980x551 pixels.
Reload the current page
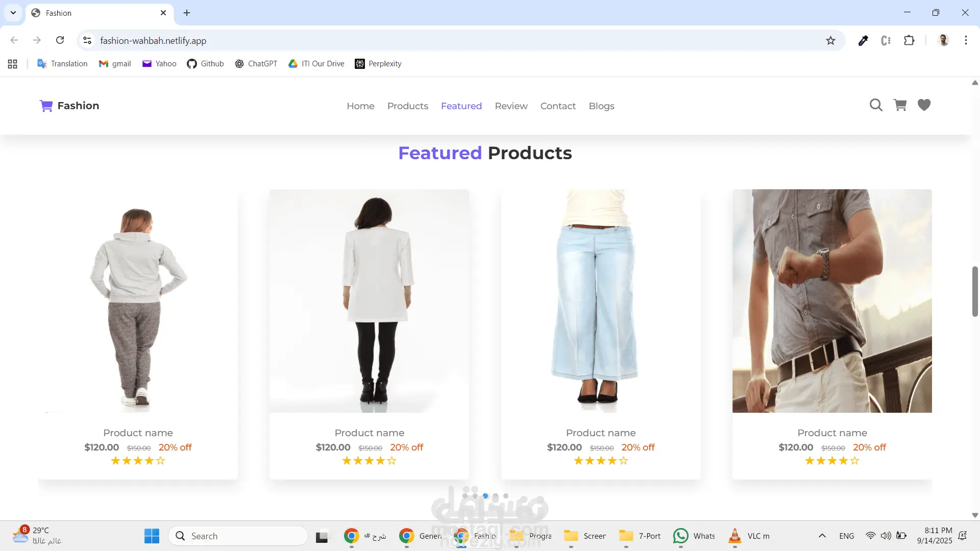60,40
